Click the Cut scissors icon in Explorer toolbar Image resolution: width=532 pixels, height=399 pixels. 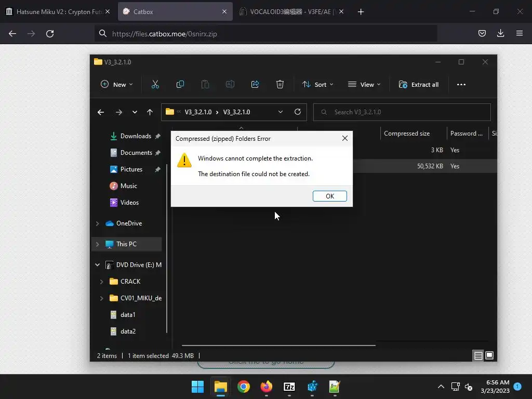coord(155,85)
